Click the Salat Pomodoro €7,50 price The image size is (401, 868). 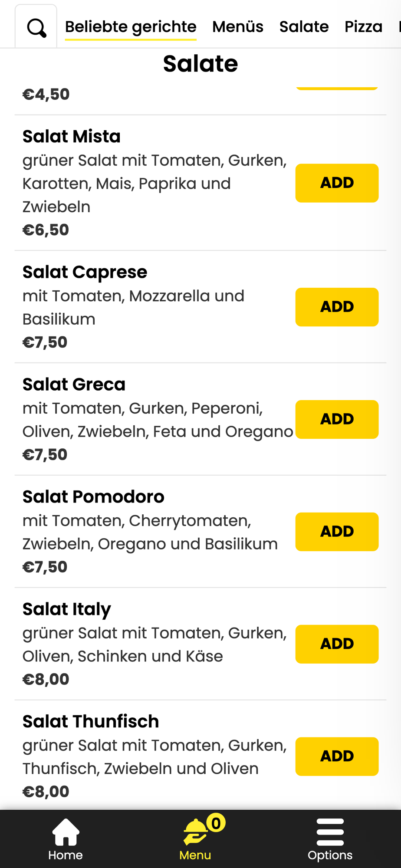point(45,567)
